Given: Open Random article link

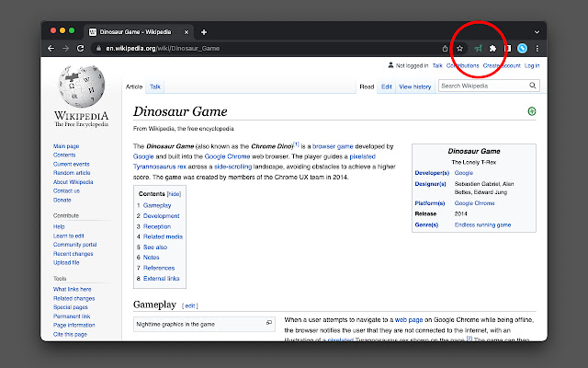Looking at the screenshot, I should coord(72,173).
